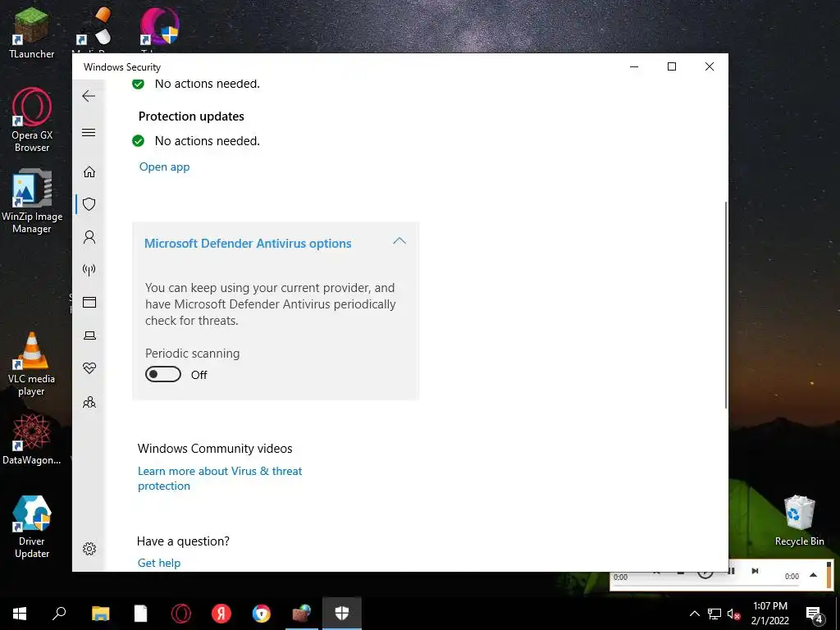Viewport: 840px width, 630px height.
Task: Open DataWagon desktop shortcut
Action: coord(32,440)
